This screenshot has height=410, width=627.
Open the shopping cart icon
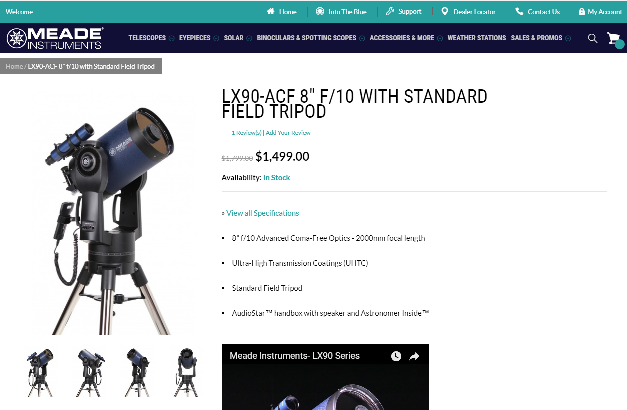tap(614, 39)
